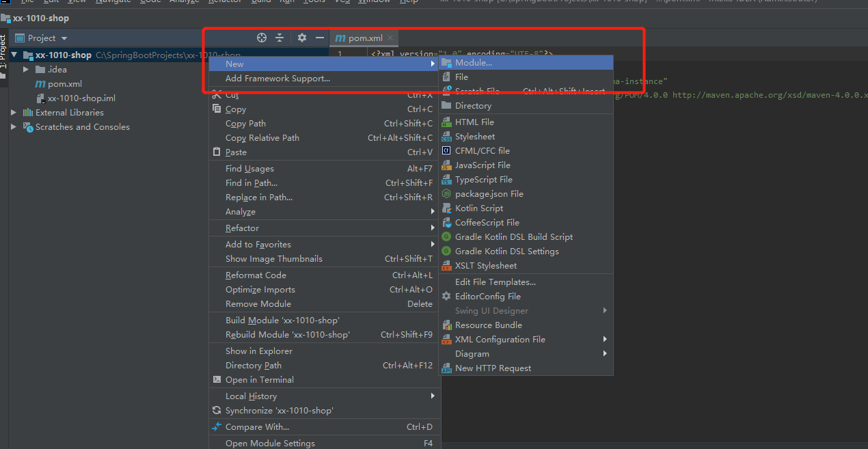This screenshot has height=449, width=868.
Task: Close the pom.xml editor tab
Action: (x=390, y=38)
